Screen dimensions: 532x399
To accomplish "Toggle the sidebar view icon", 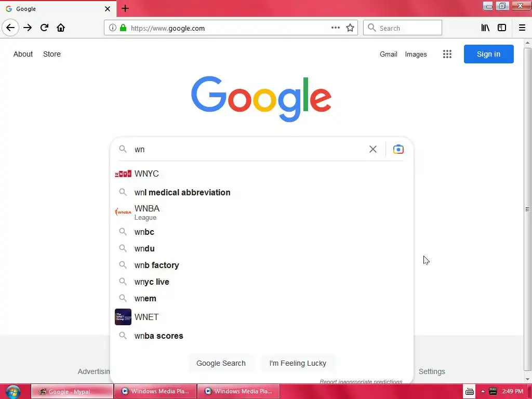I will pyautogui.click(x=502, y=28).
